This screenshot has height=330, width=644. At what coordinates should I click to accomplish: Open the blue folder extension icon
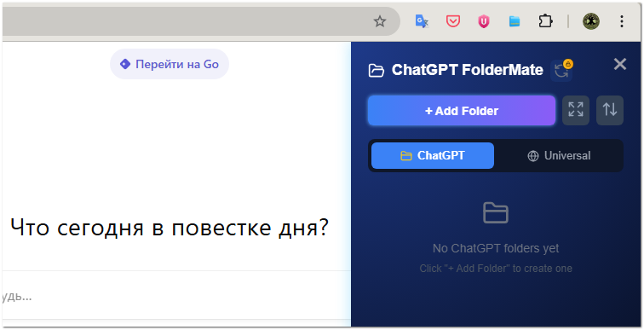pos(515,21)
